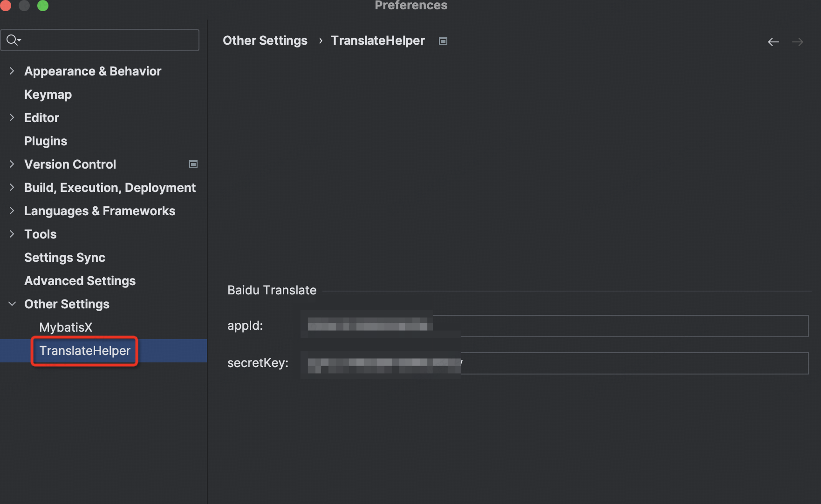Screen dimensions: 821x504
Task: Open the Plugins settings page
Action: point(46,141)
